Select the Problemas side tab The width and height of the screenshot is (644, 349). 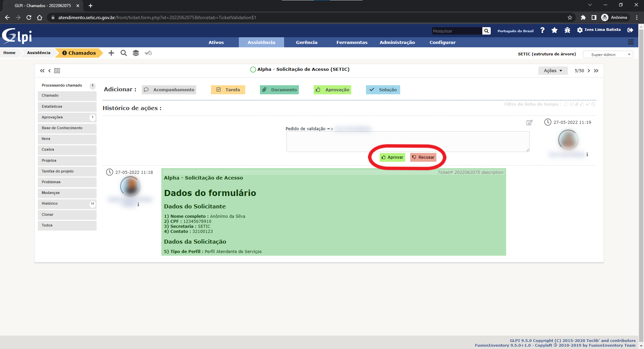(x=67, y=182)
